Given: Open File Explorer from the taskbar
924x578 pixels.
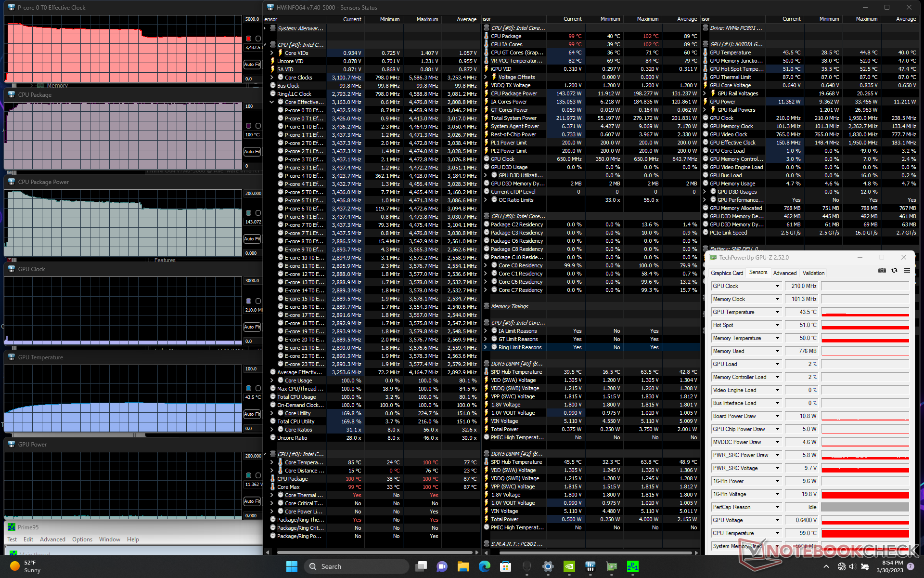Looking at the screenshot, I should (x=463, y=566).
